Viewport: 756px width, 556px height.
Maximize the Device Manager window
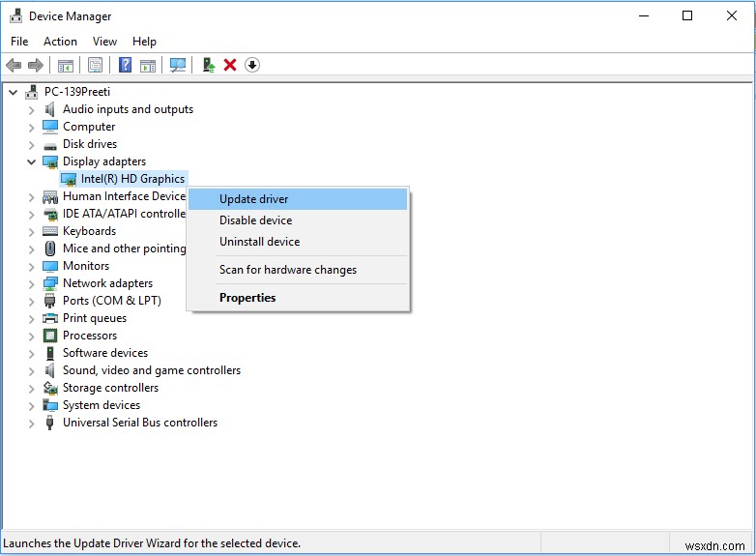[687, 15]
